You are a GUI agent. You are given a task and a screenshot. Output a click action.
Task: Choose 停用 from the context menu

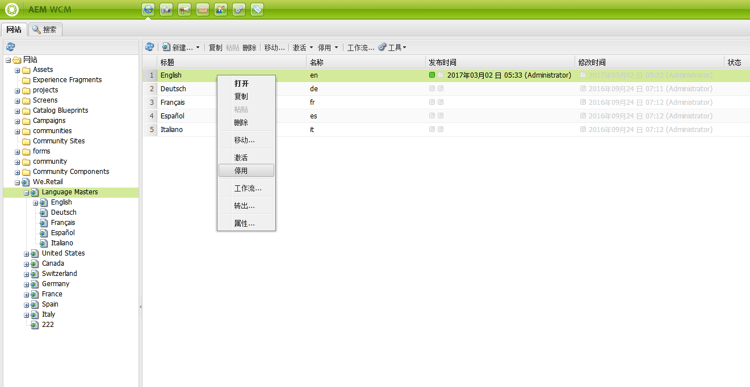pos(246,170)
